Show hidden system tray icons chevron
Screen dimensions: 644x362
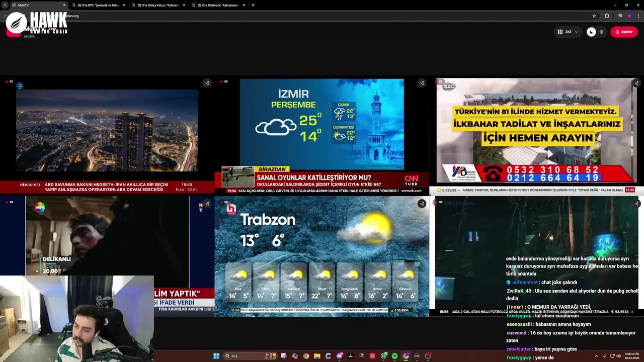[x=597, y=356]
